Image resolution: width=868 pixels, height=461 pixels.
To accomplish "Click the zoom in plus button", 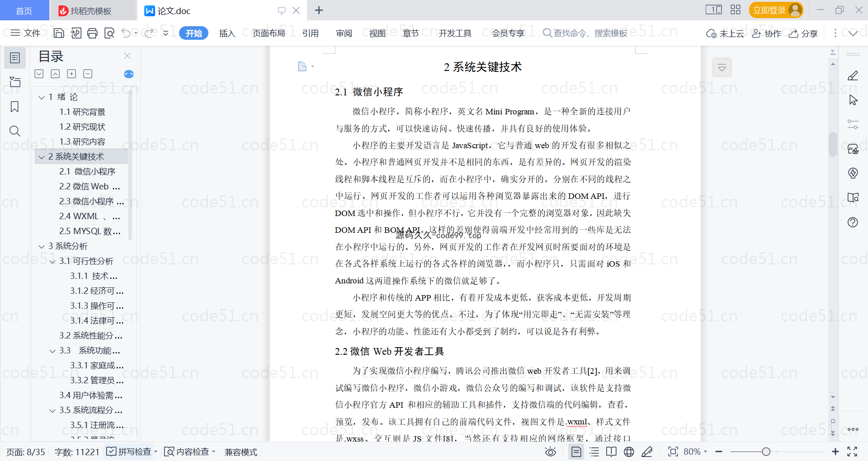I will pyautogui.click(x=835, y=452).
